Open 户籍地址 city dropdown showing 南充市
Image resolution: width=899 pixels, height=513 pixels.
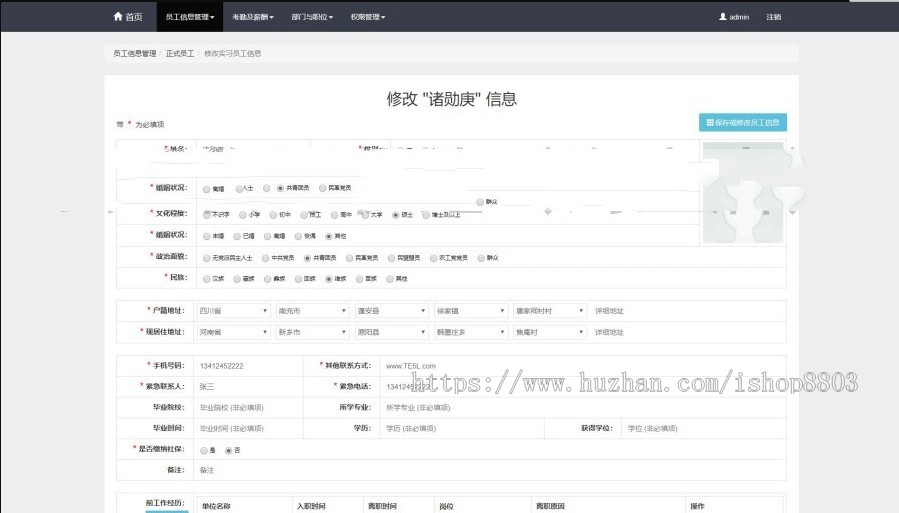point(312,311)
